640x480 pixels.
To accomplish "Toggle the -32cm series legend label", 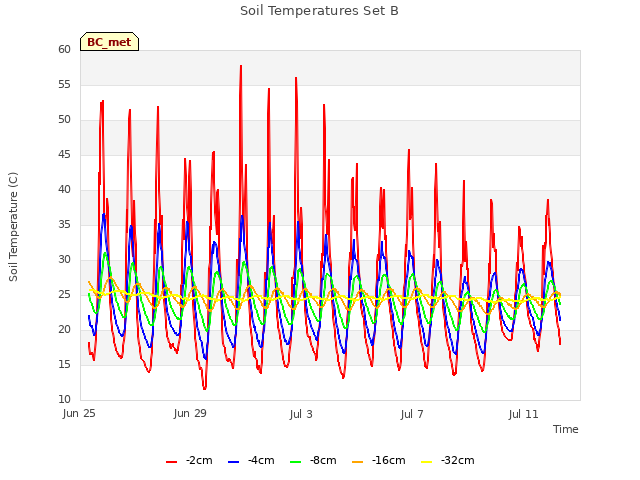I will pos(458,460).
